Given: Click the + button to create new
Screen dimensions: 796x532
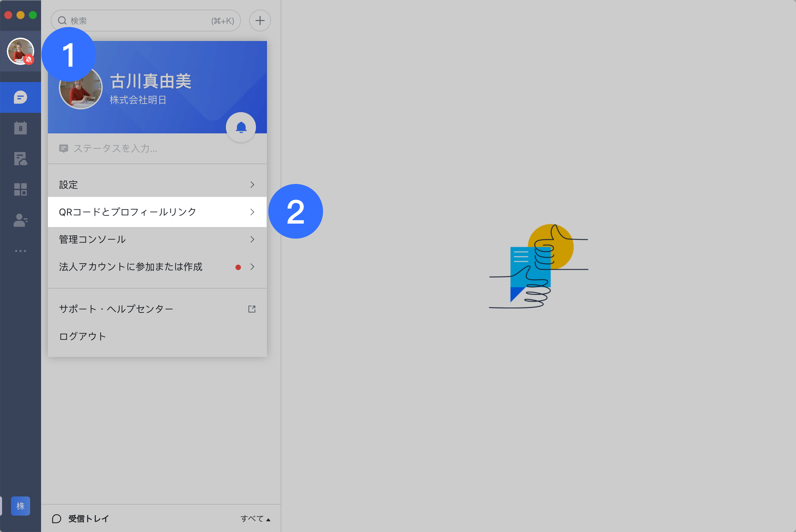Looking at the screenshot, I should coord(260,21).
